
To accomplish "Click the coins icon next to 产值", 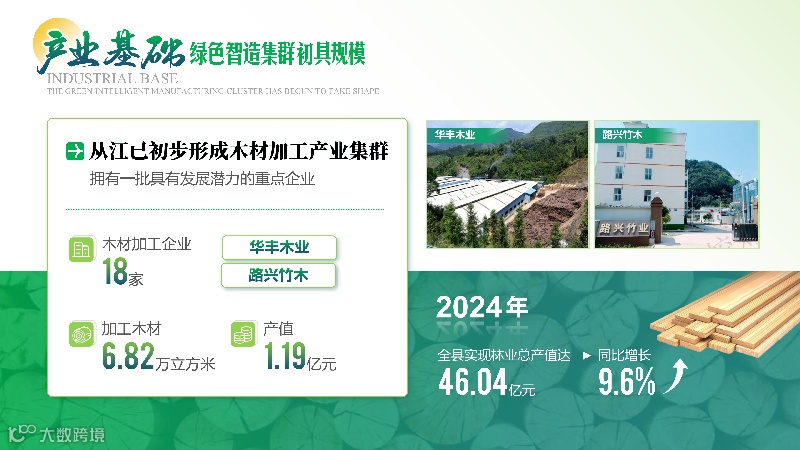I will (x=243, y=334).
